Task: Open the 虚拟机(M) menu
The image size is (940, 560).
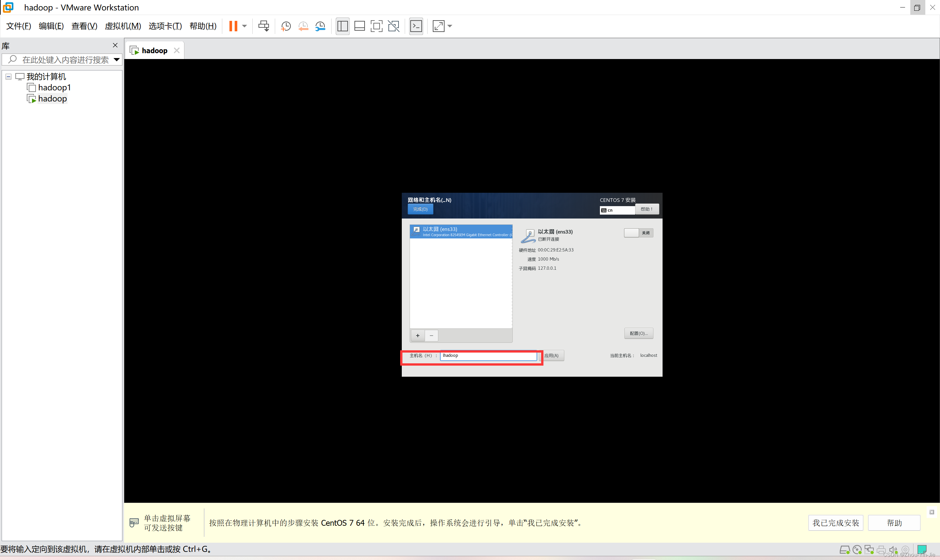Action: [x=123, y=26]
